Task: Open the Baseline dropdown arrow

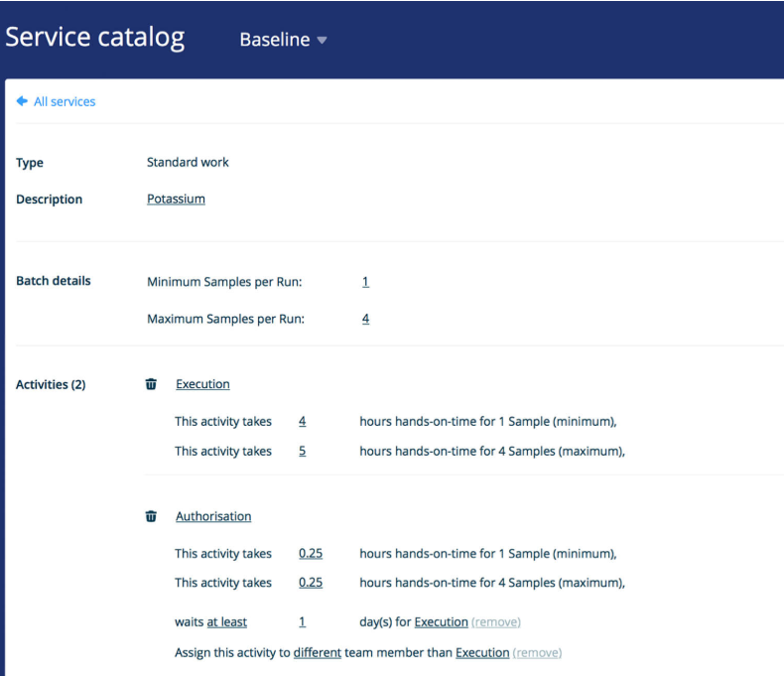Action: (322, 41)
